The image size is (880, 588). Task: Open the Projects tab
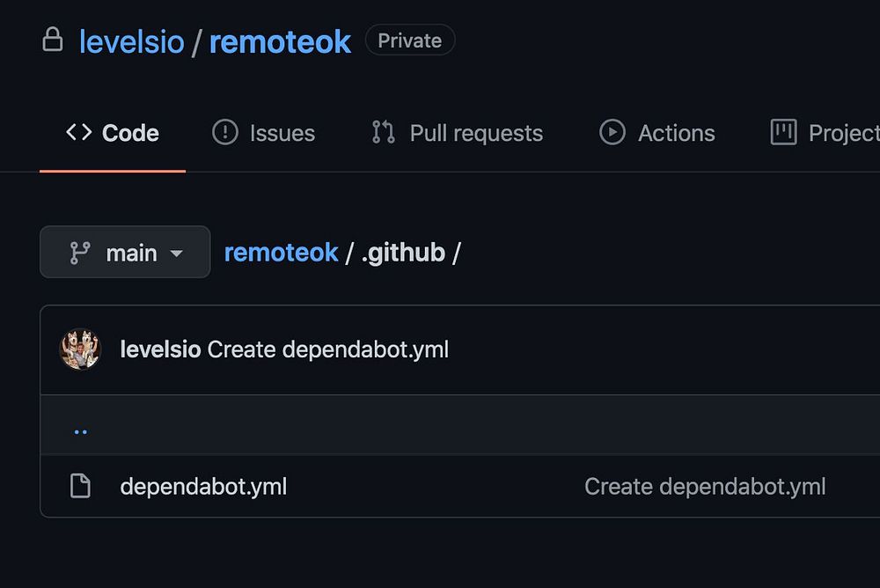[825, 133]
